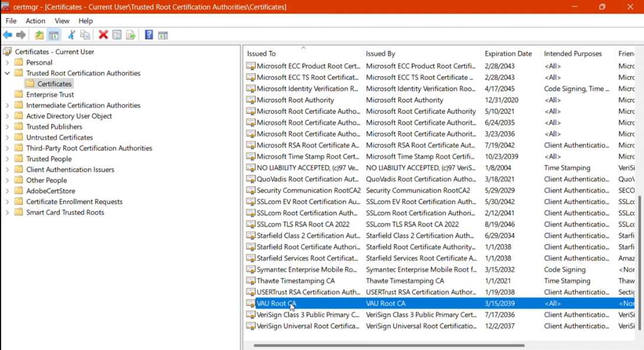This screenshot has width=644, height=350.
Task: Collapse Trusted Root Certification Authorities
Action: click(x=6, y=73)
